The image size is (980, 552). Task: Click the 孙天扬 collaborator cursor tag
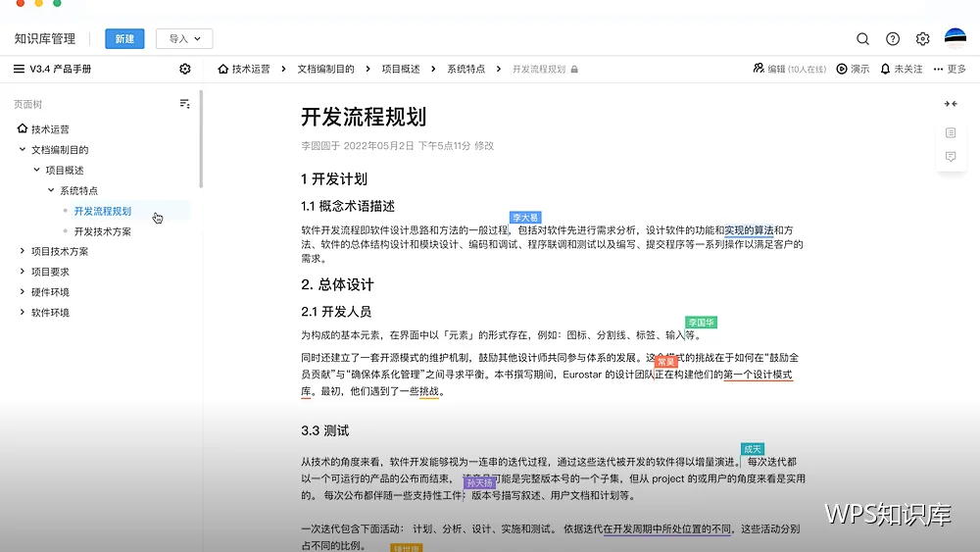point(479,482)
